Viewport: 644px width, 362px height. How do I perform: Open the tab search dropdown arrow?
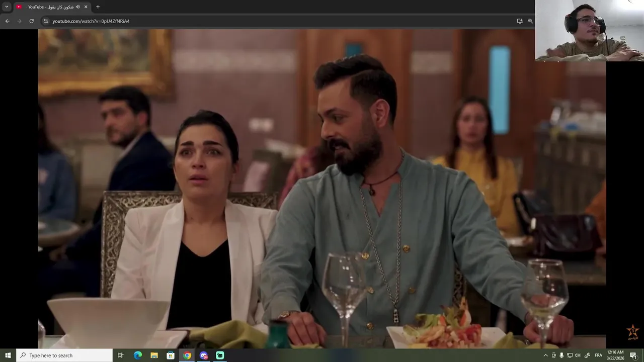pyautogui.click(x=7, y=7)
